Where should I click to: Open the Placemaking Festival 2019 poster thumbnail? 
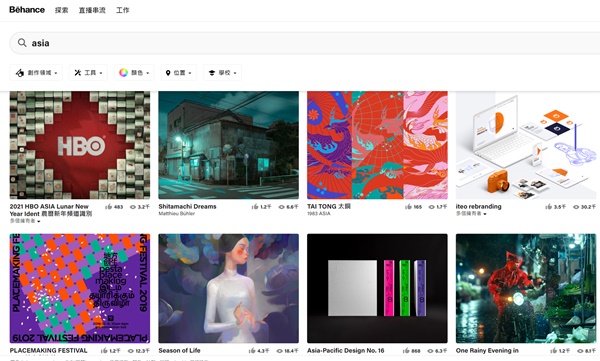tap(80, 289)
